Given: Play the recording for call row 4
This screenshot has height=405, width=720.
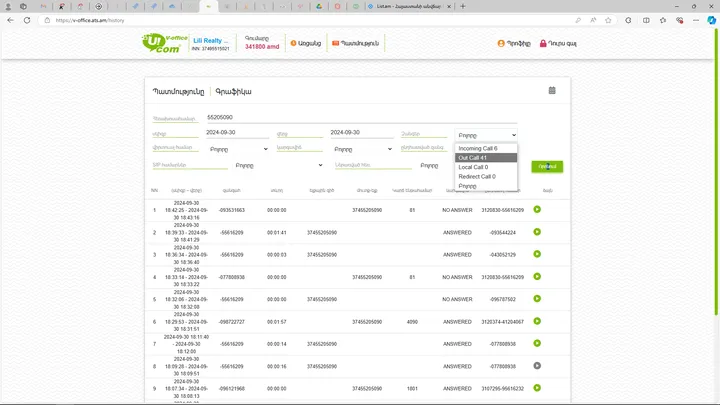Looking at the screenshot, I should (537, 277).
